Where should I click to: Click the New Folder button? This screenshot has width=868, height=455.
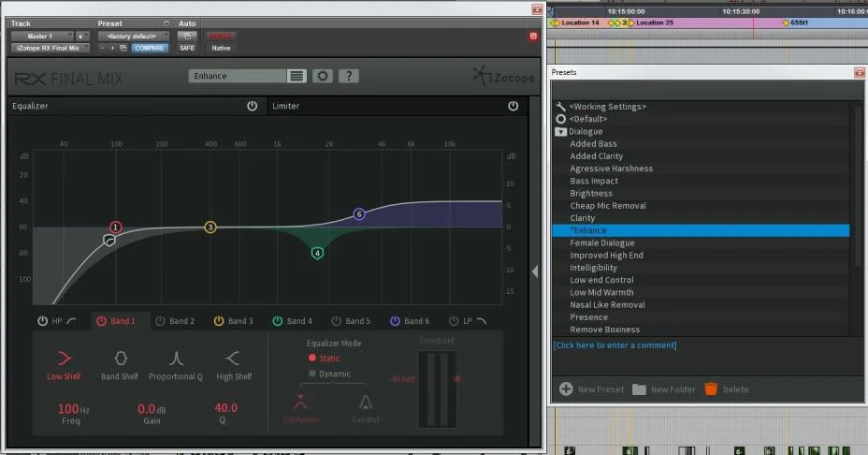click(664, 389)
